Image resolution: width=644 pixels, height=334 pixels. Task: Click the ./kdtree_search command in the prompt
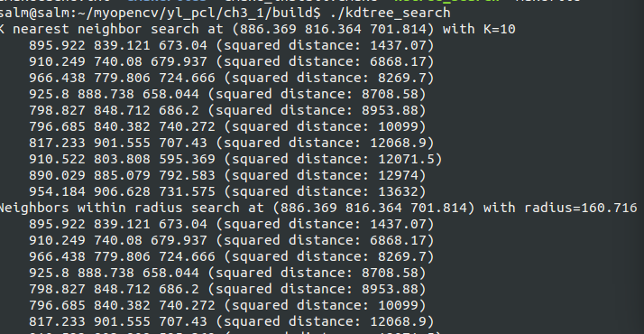click(391, 13)
